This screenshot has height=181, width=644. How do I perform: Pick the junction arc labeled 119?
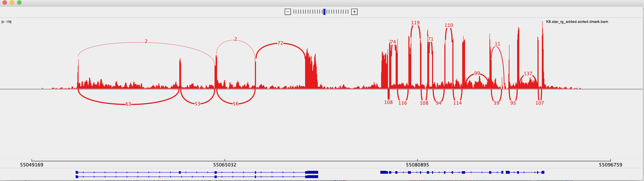415,23
